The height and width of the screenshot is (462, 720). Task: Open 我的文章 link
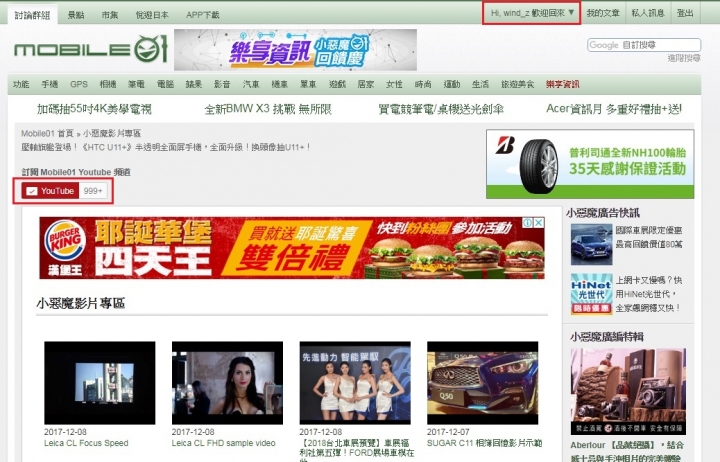click(x=603, y=13)
